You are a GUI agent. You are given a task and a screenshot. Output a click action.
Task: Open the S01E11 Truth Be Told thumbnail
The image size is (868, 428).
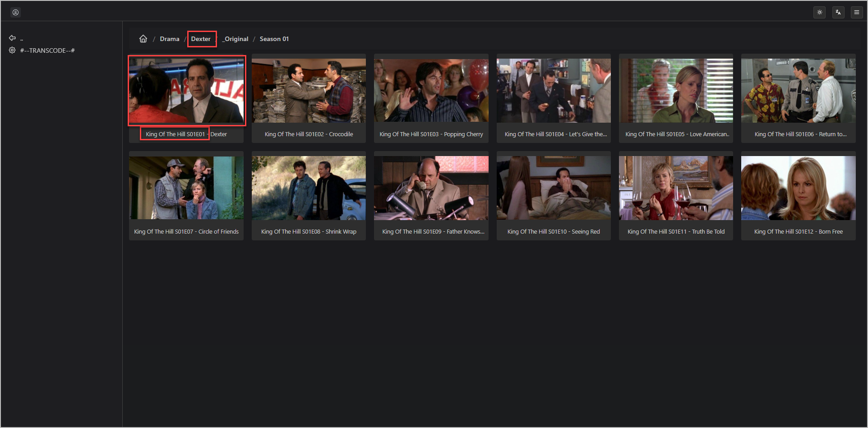676,188
